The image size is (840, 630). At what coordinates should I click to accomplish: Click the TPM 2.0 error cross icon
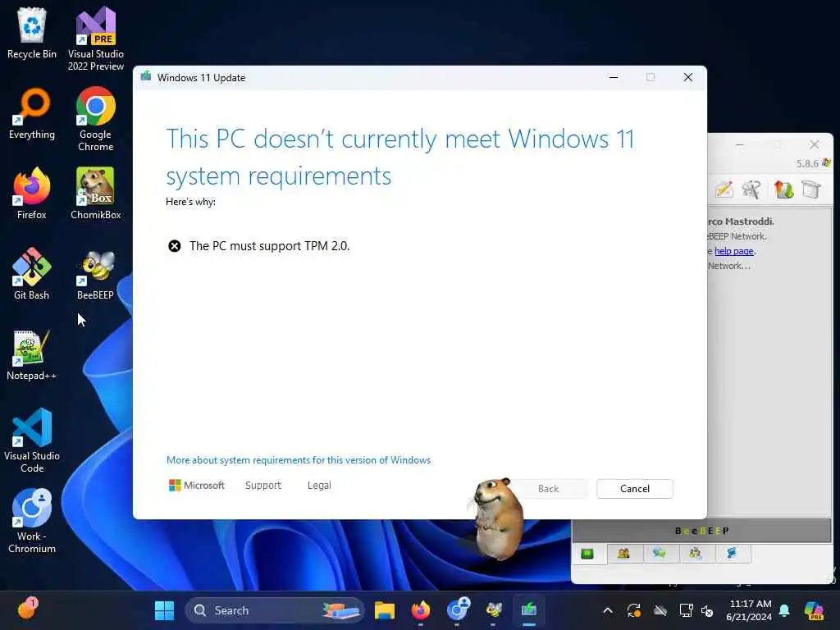pos(175,246)
